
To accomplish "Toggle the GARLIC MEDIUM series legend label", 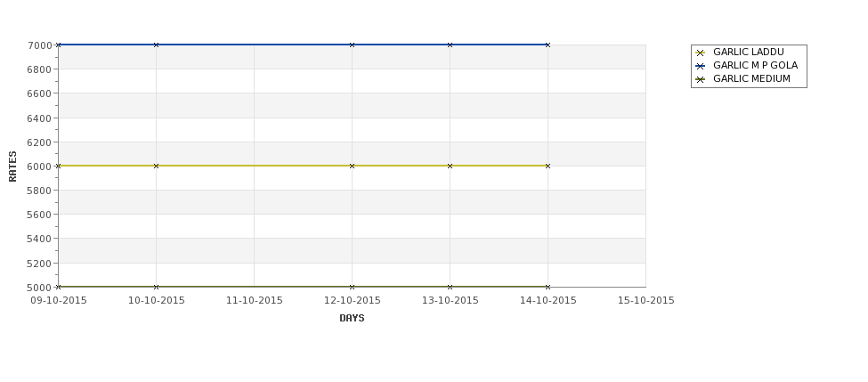I will point(751,79).
